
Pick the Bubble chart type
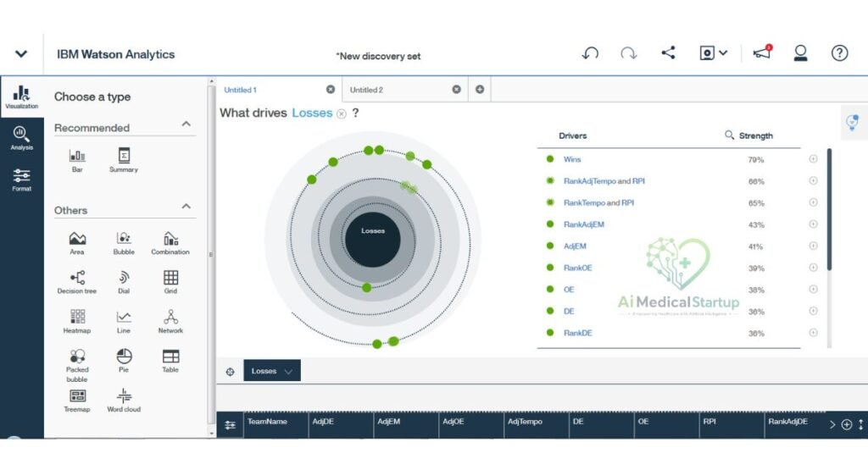click(x=124, y=243)
